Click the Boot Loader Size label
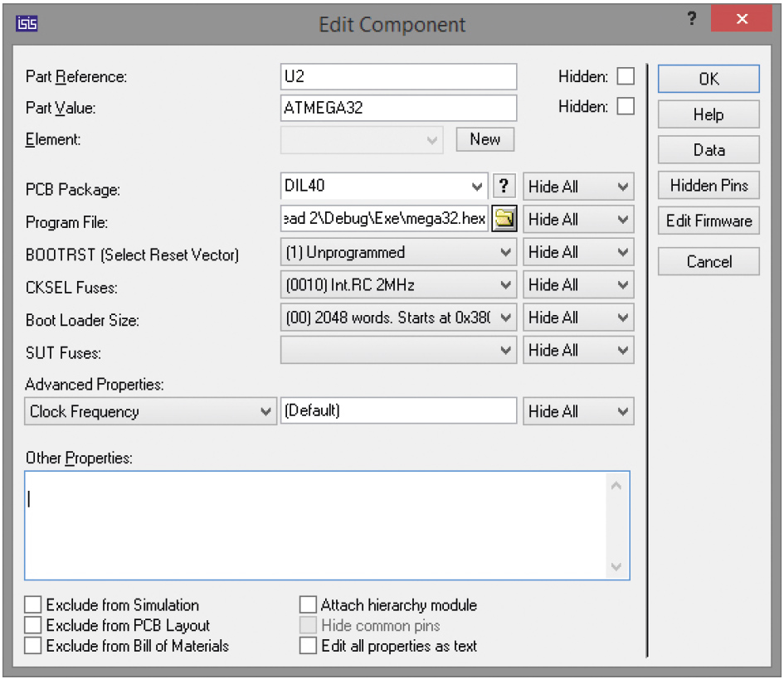 click(82, 320)
